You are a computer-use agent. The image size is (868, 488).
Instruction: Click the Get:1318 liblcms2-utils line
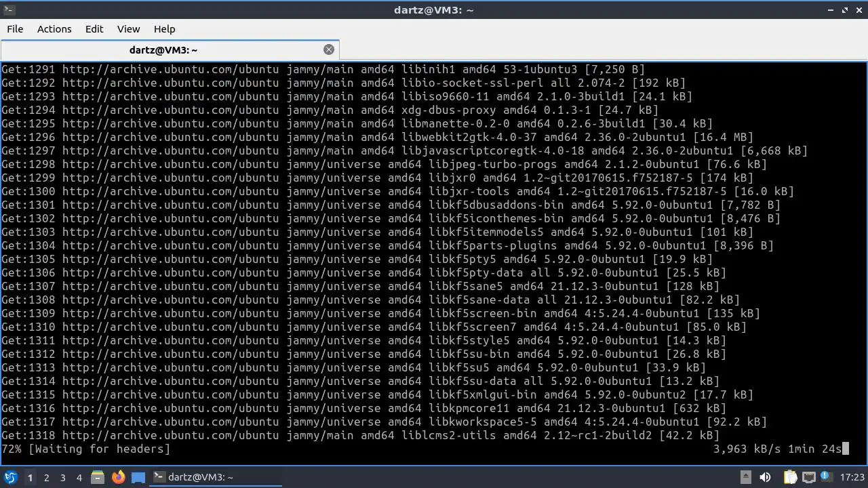pos(360,435)
